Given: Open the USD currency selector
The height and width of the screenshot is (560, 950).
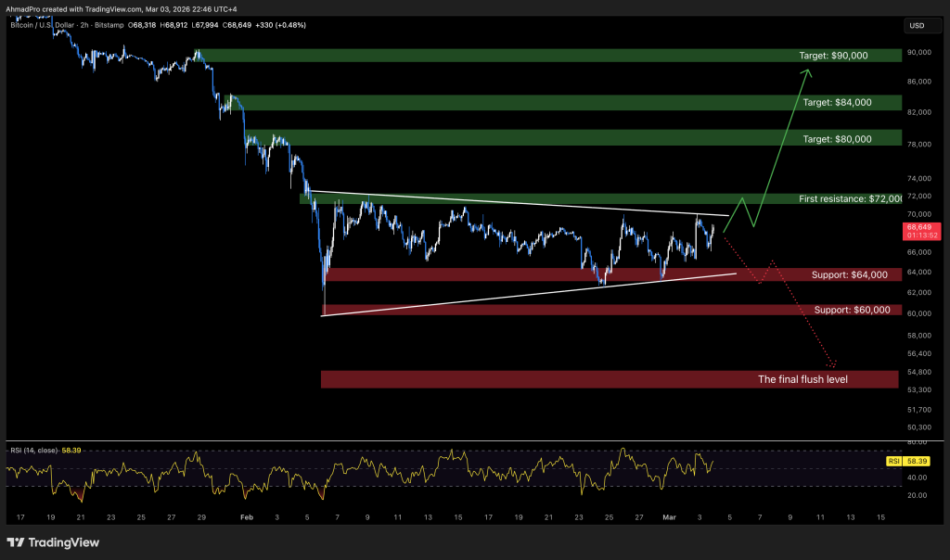Looking at the screenshot, I should click(x=918, y=25).
